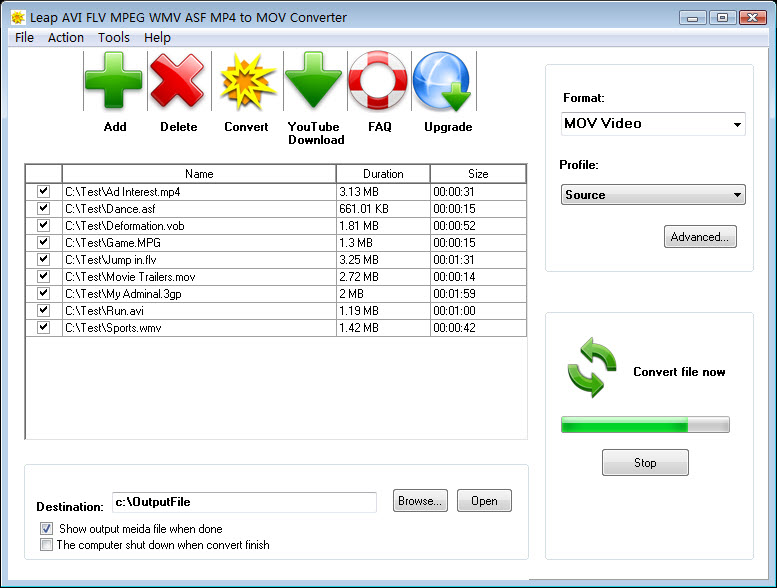This screenshot has width=777, height=588.
Task: Click the Size column header
Action: click(478, 174)
